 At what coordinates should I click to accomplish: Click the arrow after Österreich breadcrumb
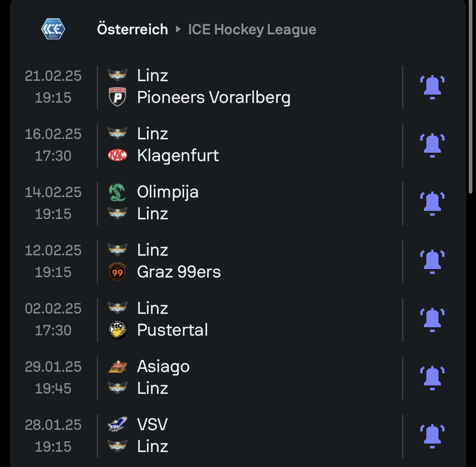click(x=178, y=29)
